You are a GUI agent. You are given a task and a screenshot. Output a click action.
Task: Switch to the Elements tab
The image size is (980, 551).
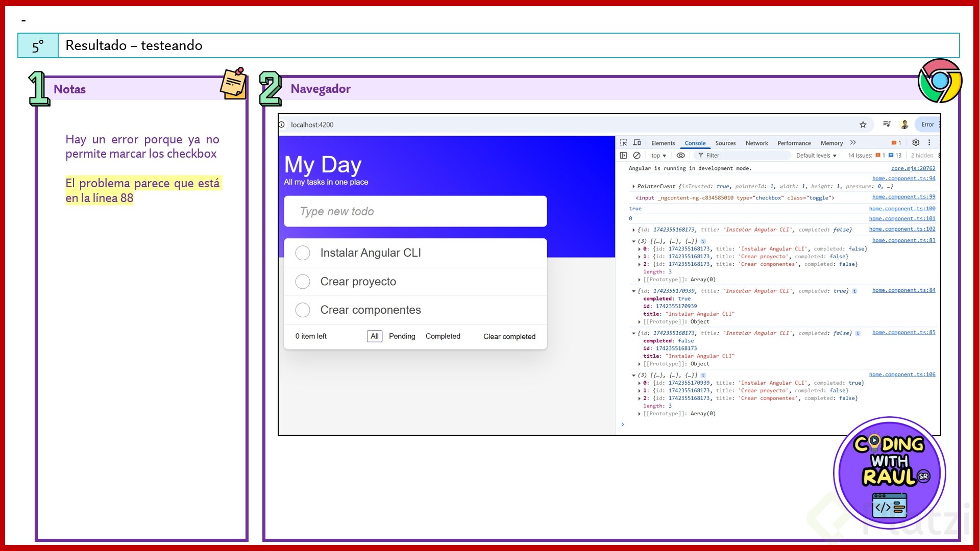pyautogui.click(x=663, y=143)
